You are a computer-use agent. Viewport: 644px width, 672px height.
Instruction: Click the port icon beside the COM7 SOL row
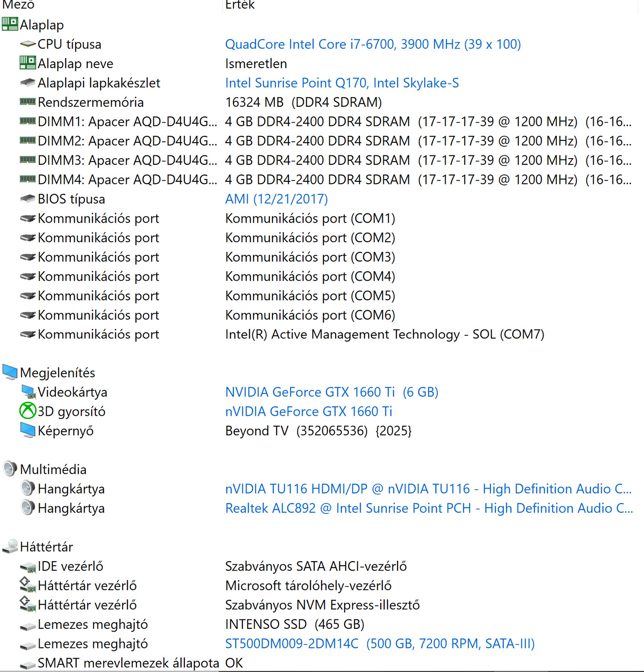point(28,334)
